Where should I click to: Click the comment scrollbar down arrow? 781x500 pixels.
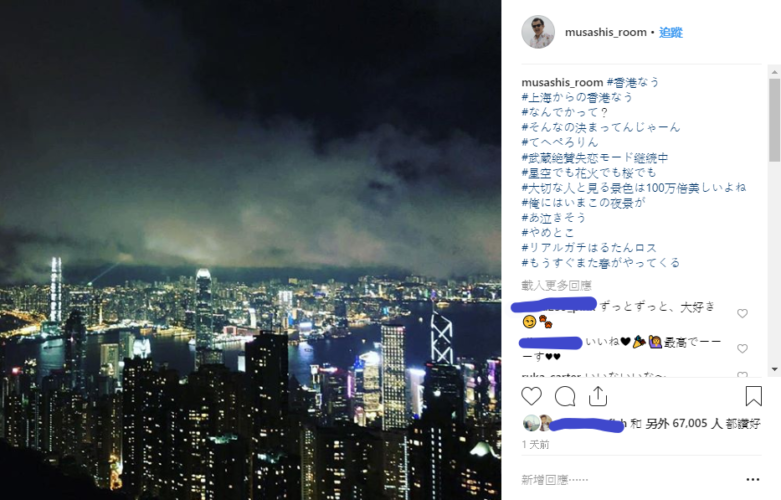point(775,370)
